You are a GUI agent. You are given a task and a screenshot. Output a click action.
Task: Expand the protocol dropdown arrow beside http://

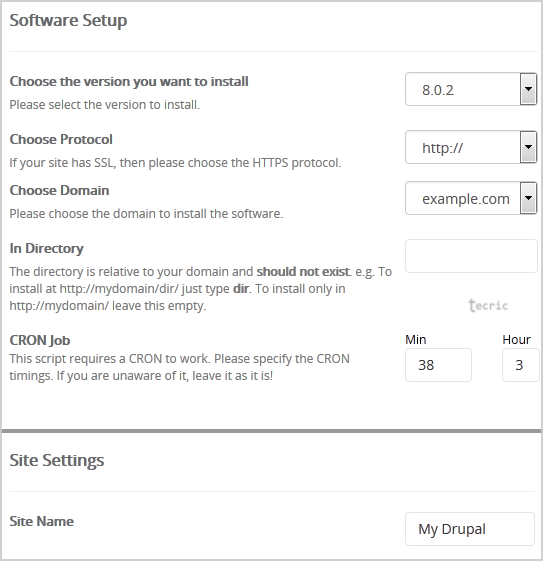click(528, 147)
